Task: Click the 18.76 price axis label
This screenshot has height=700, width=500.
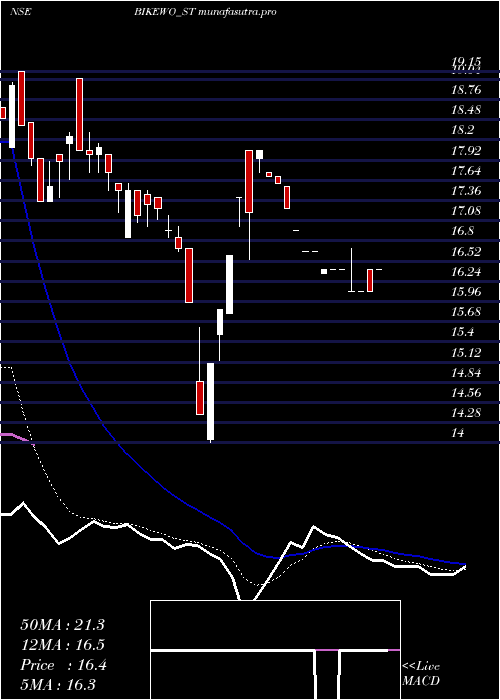Action: point(466,90)
